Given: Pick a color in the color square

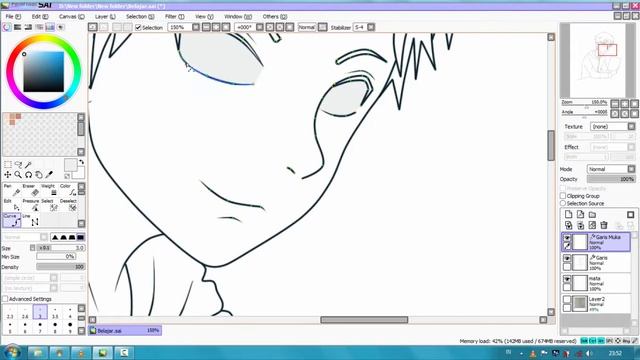Looking at the screenshot, I should [x=44, y=71].
